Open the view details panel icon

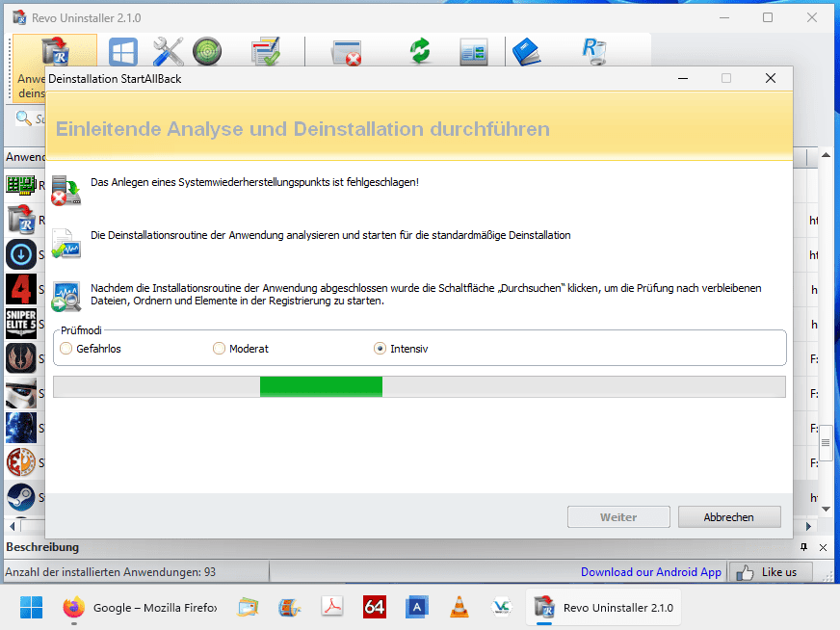click(x=474, y=52)
